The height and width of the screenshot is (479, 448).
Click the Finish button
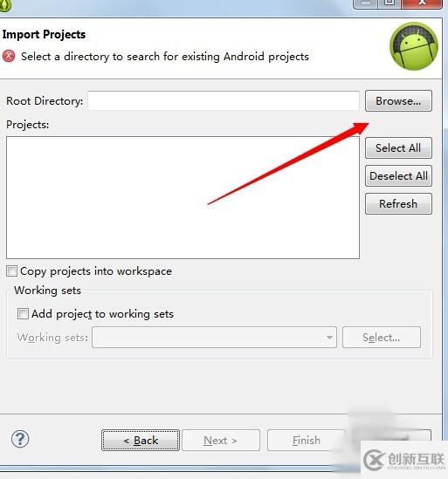(x=307, y=441)
